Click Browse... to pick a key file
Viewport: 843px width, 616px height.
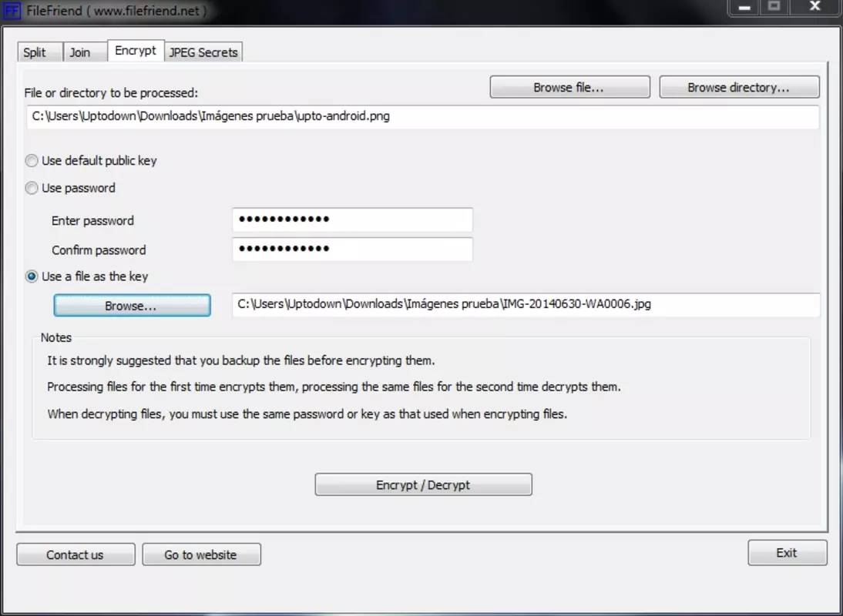[132, 306]
